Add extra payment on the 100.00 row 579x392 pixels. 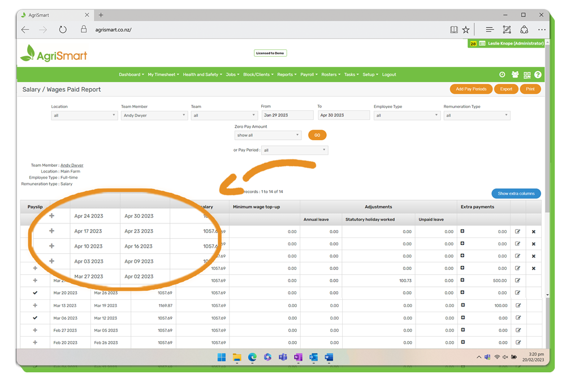click(x=463, y=305)
